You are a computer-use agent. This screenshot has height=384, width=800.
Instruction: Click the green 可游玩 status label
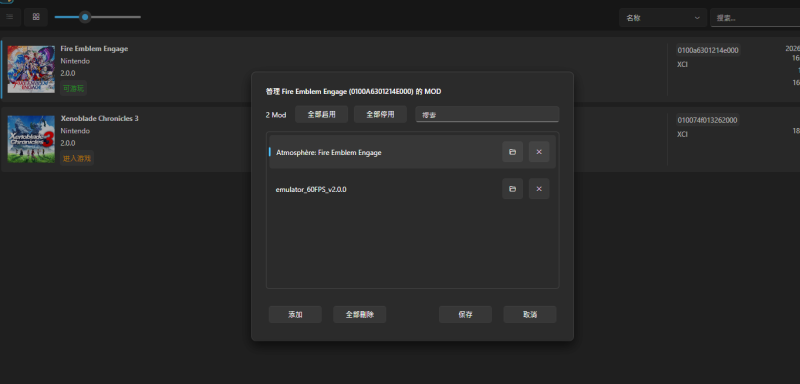(73, 88)
